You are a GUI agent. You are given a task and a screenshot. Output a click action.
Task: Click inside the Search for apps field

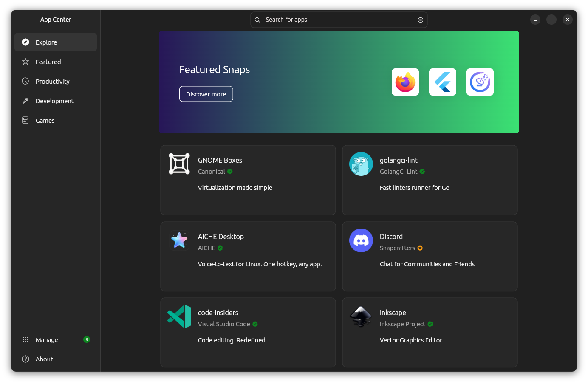pyautogui.click(x=339, y=20)
